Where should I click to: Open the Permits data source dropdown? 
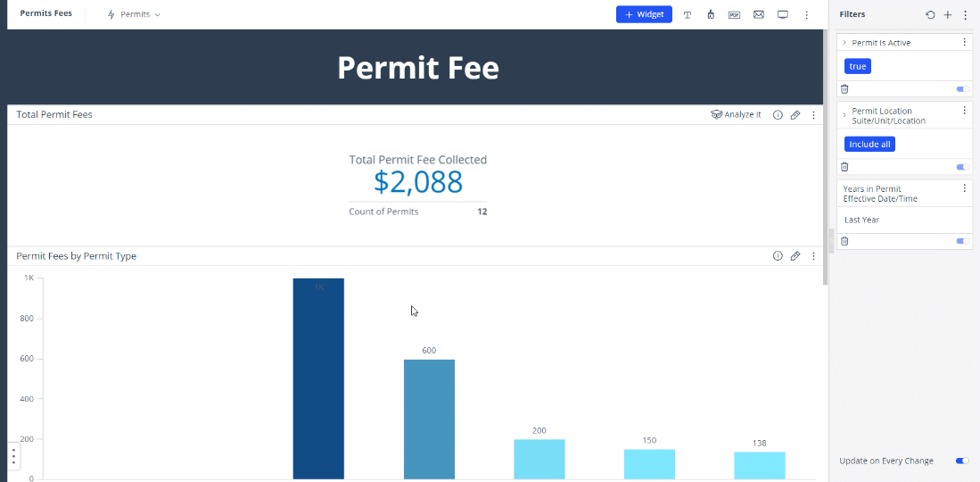tap(135, 14)
